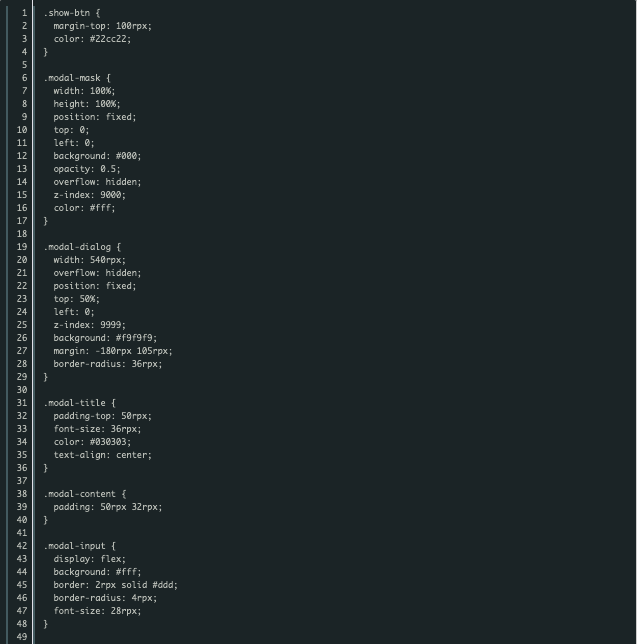The image size is (637, 644).
Task: Click the border: 2rpx solid #ddd line
Action: [116, 584]
